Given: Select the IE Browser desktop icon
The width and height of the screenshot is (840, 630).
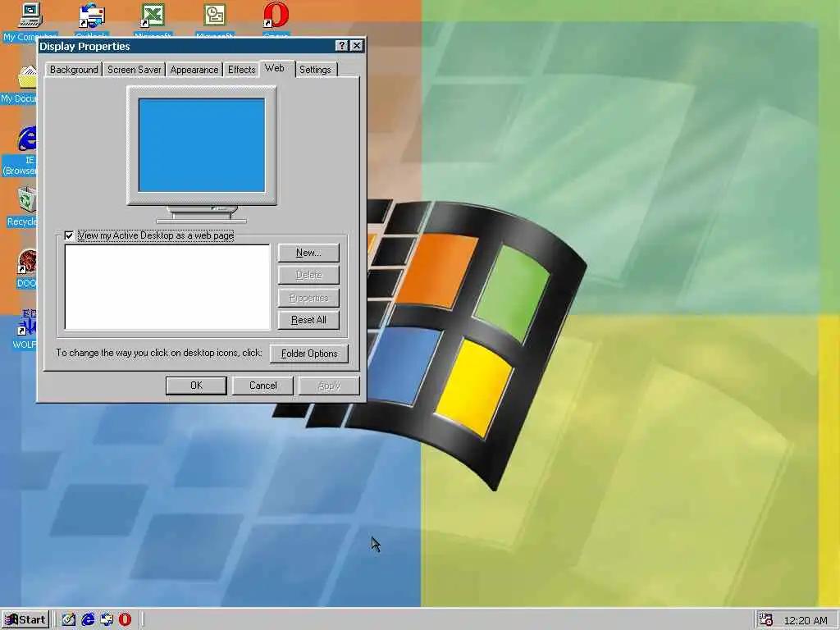Looking at the screenshot, I should [x=27, y=138].
